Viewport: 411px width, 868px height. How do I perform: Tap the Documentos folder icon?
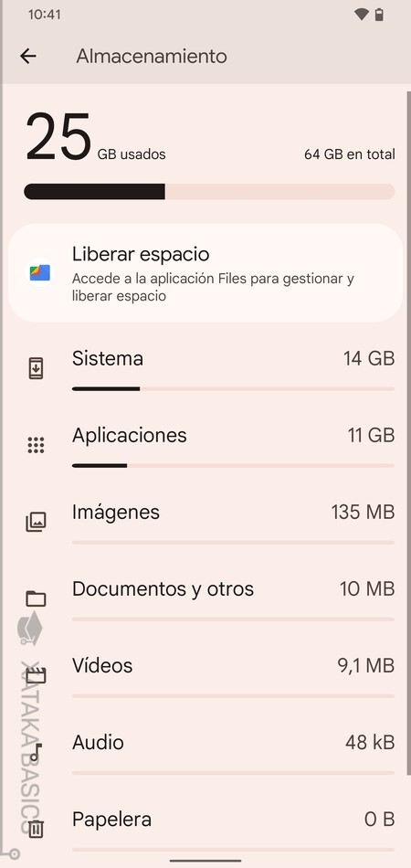click(x=36, y=598)
